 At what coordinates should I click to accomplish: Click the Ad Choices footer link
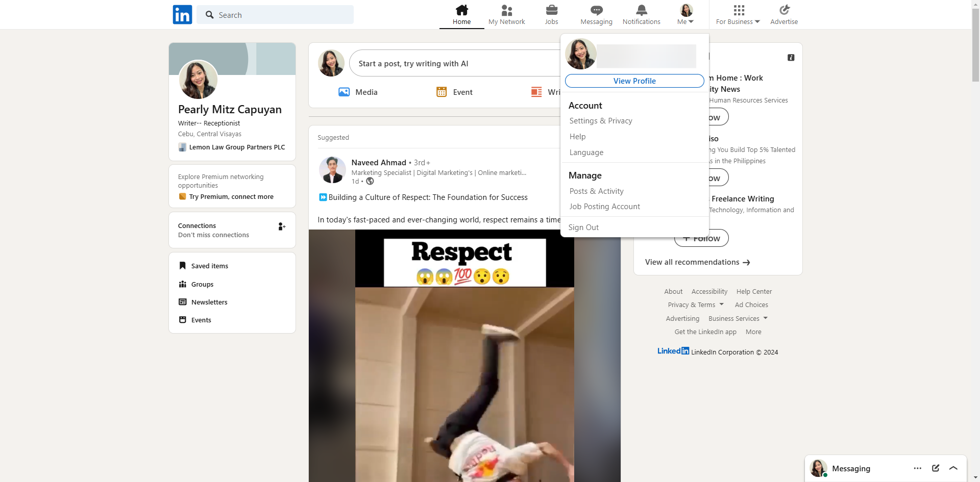(751, 305)
